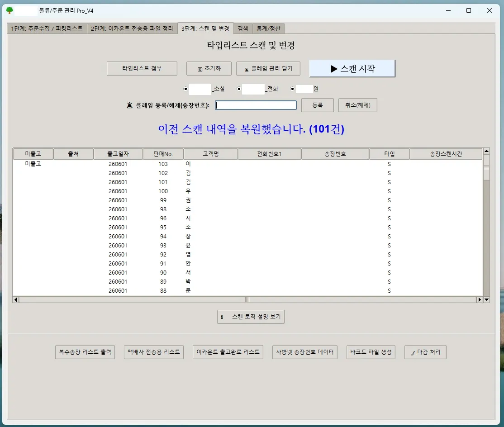Click the vertical scrollbar thumb of the table
The height and width of the screenshot is (427, 504).
[x=486, y=167]
